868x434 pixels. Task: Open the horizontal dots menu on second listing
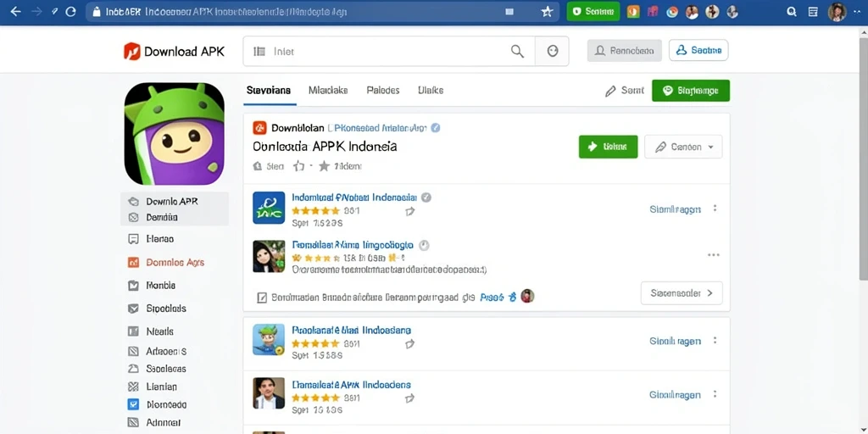click(714, 255)
